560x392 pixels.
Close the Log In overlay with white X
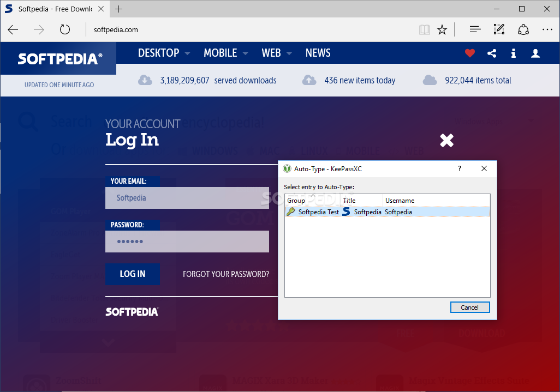pos(447,140)
